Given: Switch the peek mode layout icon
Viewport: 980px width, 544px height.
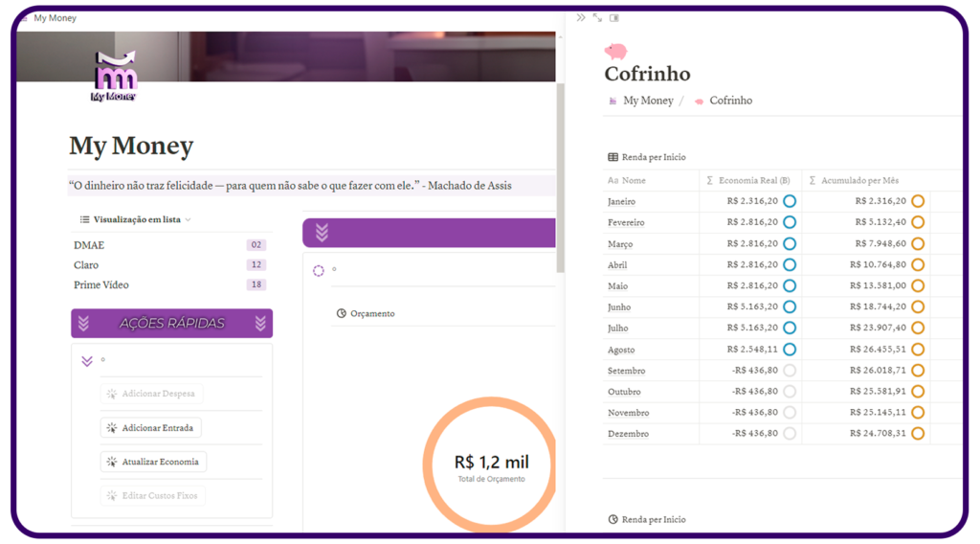Looking at the screenshot, I should [x=614, y=18].
